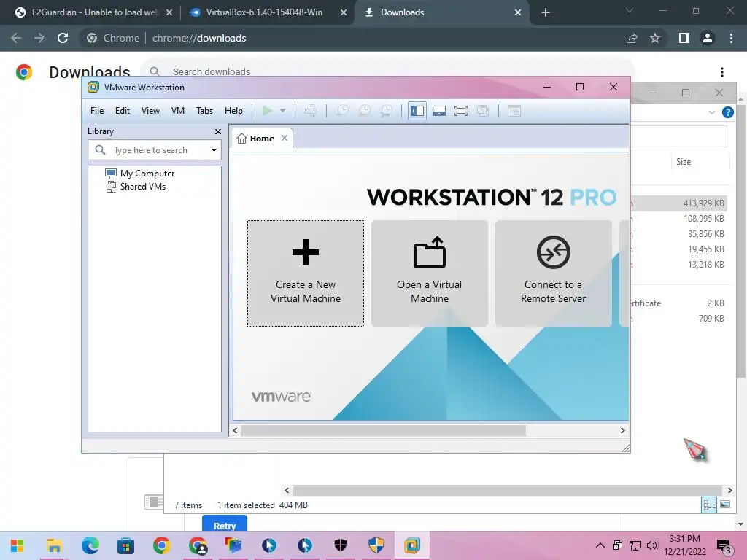Open the Snapshot Manager icon
This screenshot has width=747, height=560.
387,111
